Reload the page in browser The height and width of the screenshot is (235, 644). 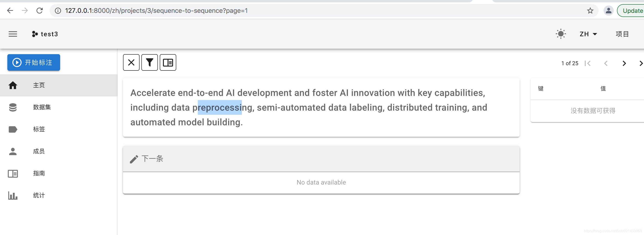point(39,11)
